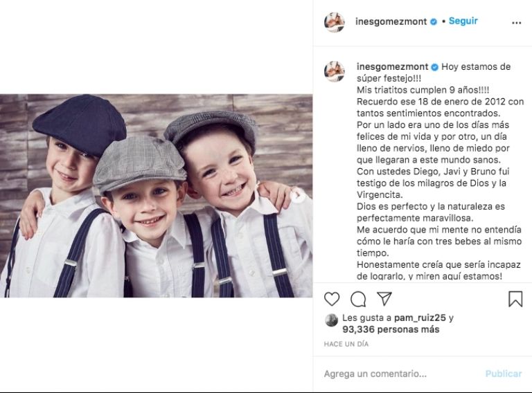Viewport: 532px width, 393px height.
Task: Click caption author avatar
Action: click(x=335, y=71)
